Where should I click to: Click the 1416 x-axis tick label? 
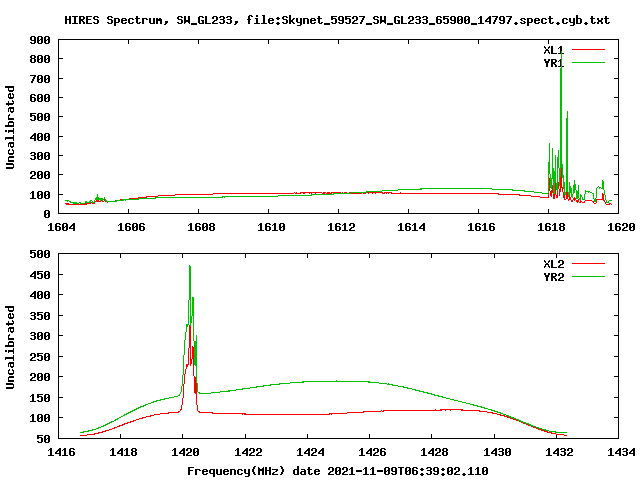[61, 452]
